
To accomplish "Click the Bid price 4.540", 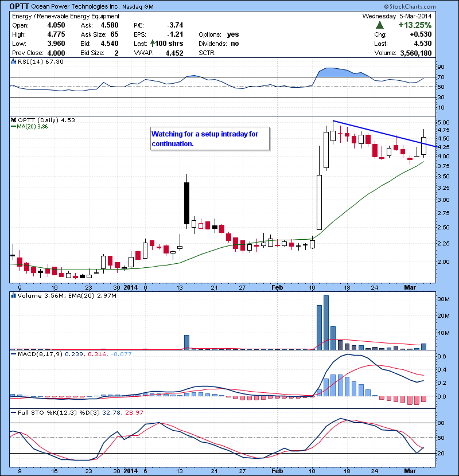I will 110,44.
